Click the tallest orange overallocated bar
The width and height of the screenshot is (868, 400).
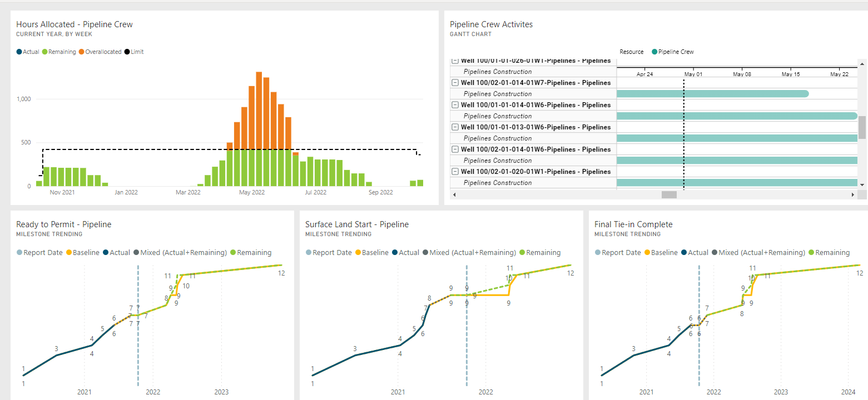[x=259, y=110]
